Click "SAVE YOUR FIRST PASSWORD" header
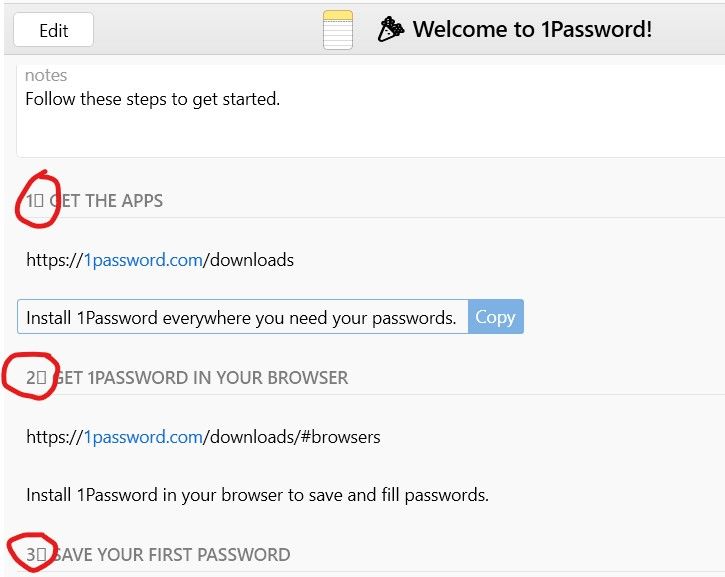Screen dimensions: 725x577 (x=171, y=555)
